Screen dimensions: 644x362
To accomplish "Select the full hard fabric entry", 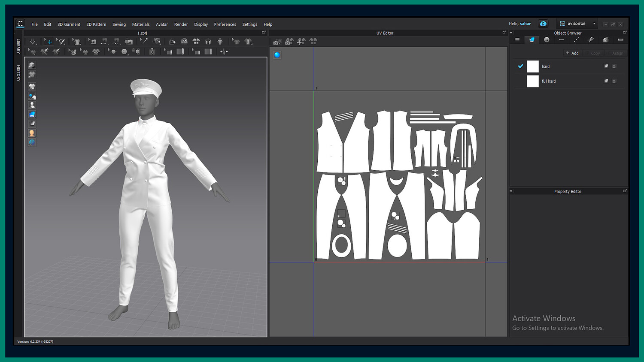I will 549,81.
